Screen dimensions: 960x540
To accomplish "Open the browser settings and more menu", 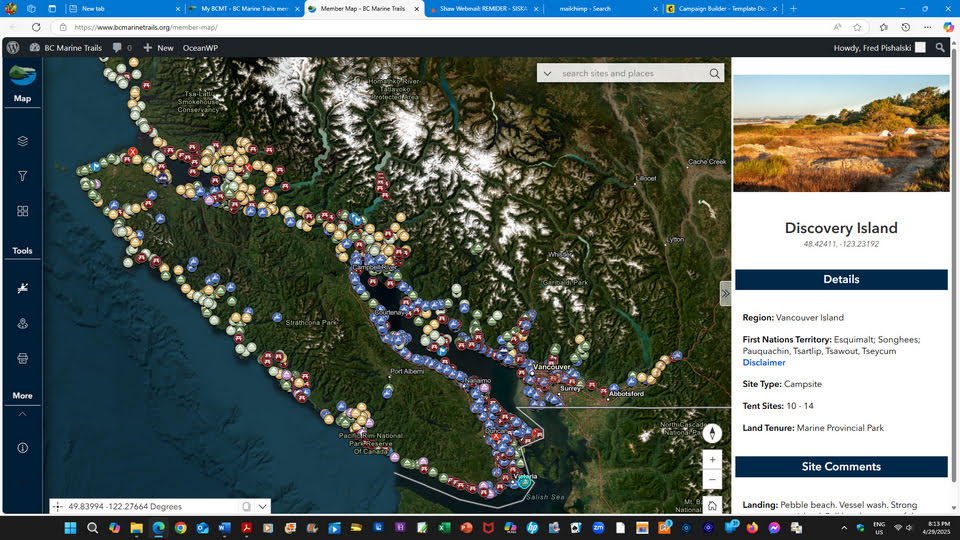I will (928, 27).
